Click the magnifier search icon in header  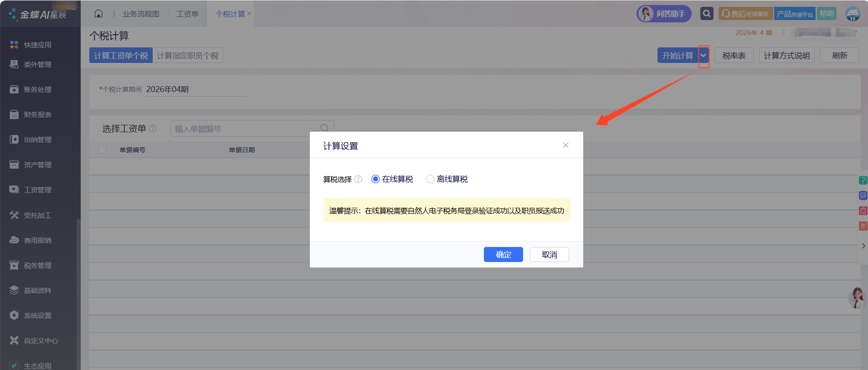click(707, 14)
